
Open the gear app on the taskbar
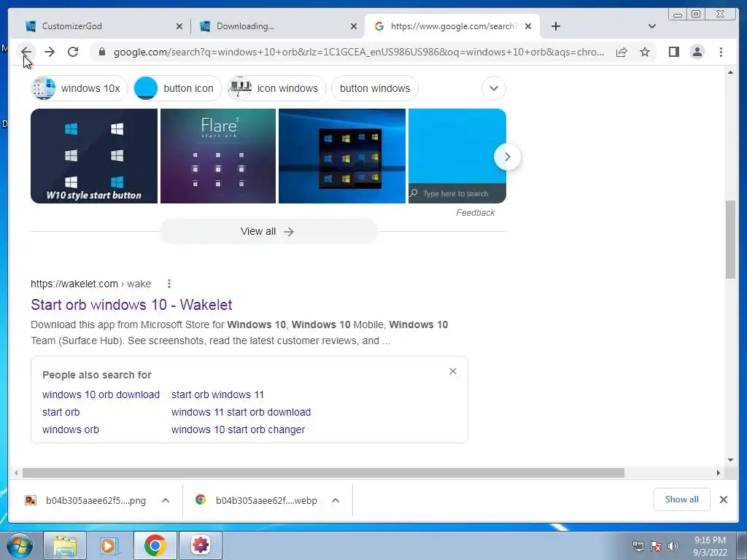pos(201,545)
